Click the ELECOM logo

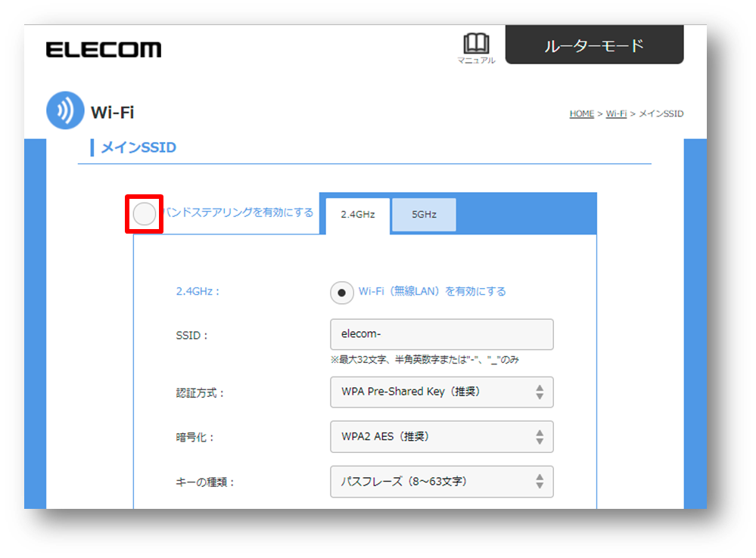104,50
